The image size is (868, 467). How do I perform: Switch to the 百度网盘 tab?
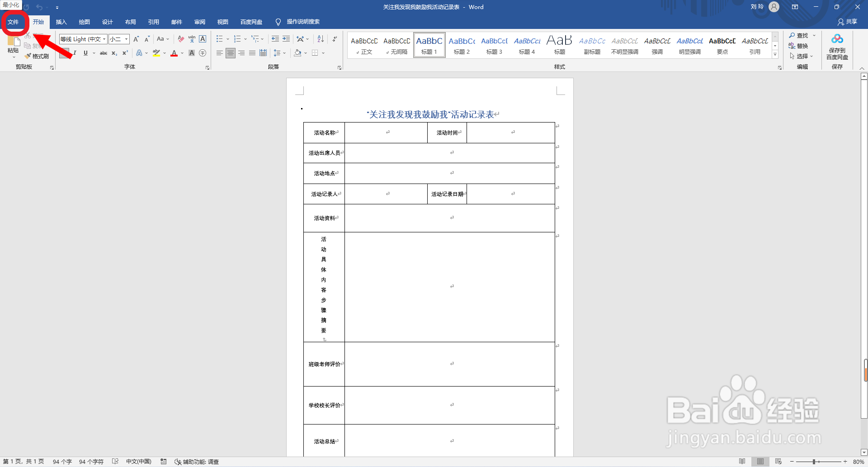pos(251,22)
